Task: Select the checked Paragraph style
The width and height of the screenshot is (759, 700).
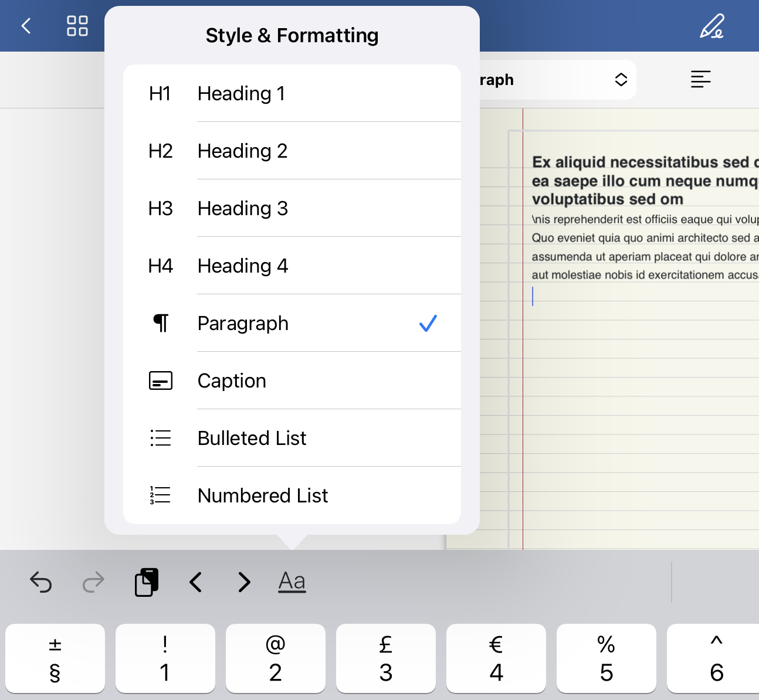Action: pos(292,323)
